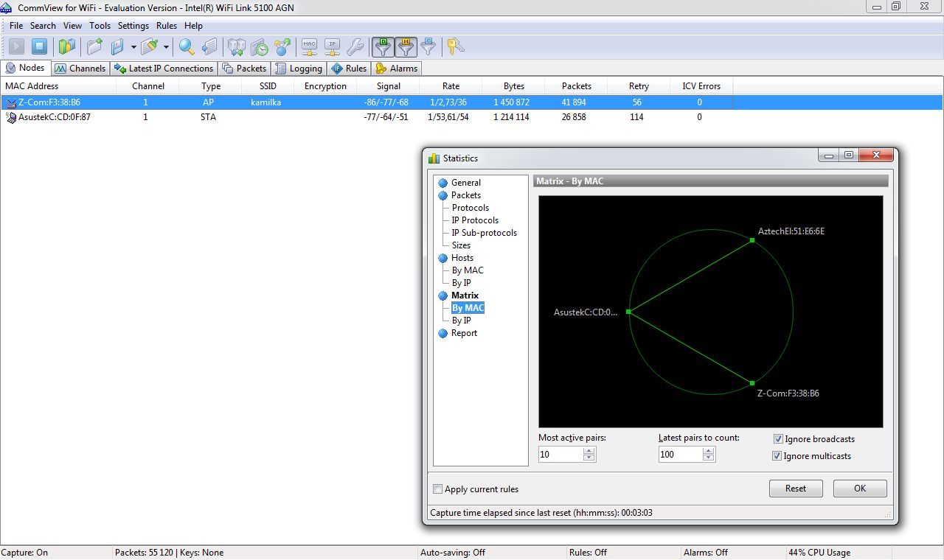Viewport: 944px width, 560px height.
Task: Click the clear (brush) toolbar icon
Action: tap(150, 47)
